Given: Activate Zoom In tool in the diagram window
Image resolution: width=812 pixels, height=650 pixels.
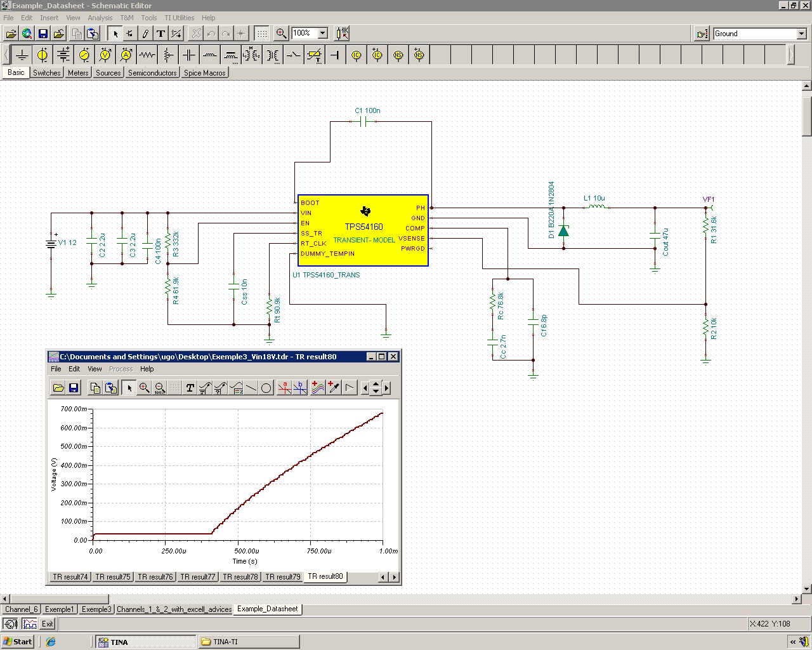Looking at the screenshot, I should (x=145, y=388).
